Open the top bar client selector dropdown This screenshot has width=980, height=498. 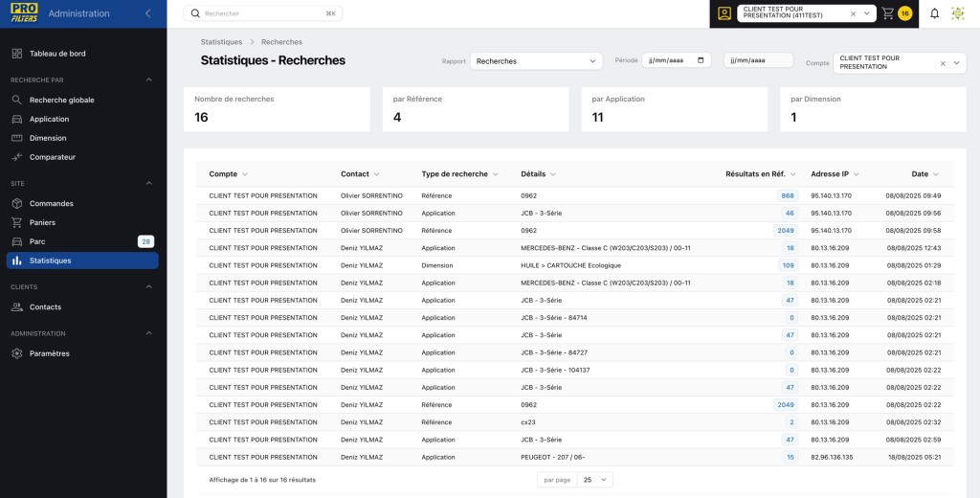867,13
